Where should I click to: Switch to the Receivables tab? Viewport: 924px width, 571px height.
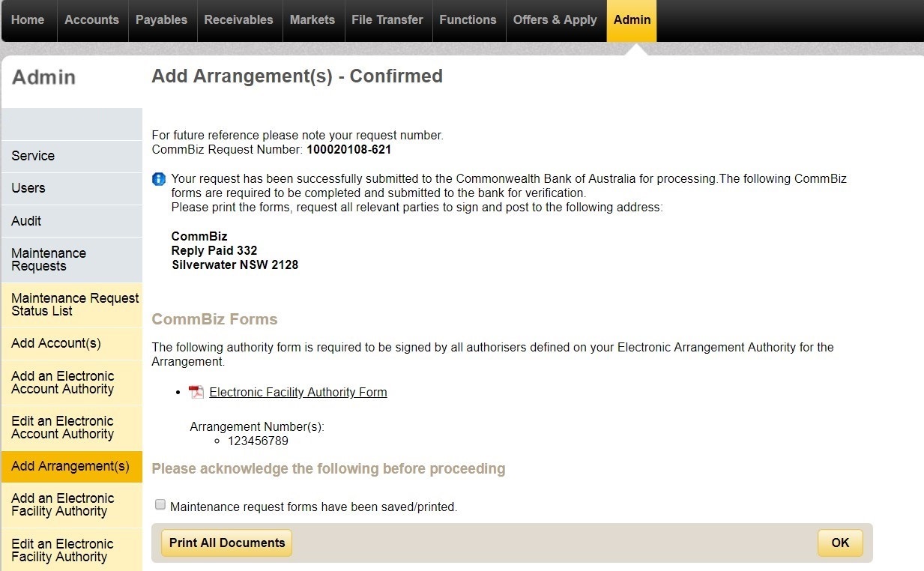tap(240, 20)
